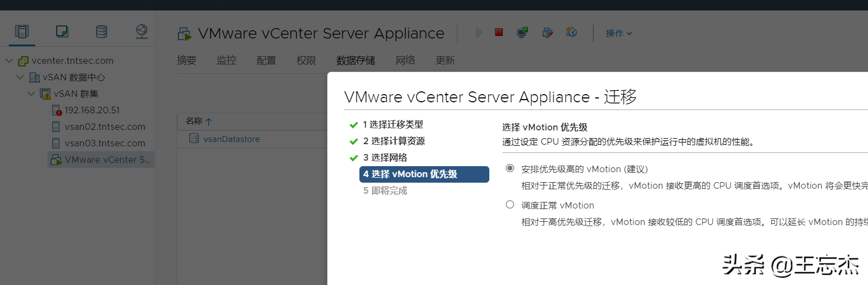Click the green Power On icon
Image resolution: width=868 pixels, height=285 pixels.
point(479,32)
